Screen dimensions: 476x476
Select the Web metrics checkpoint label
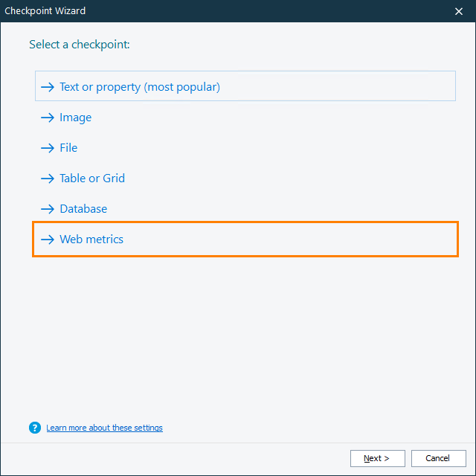click(91, 239)
